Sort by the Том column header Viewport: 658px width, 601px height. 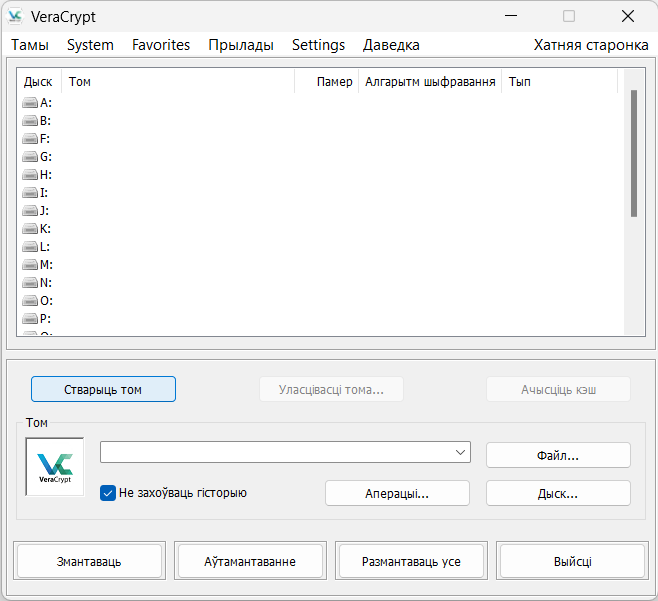pyautogui.click(x=178, y=81)
